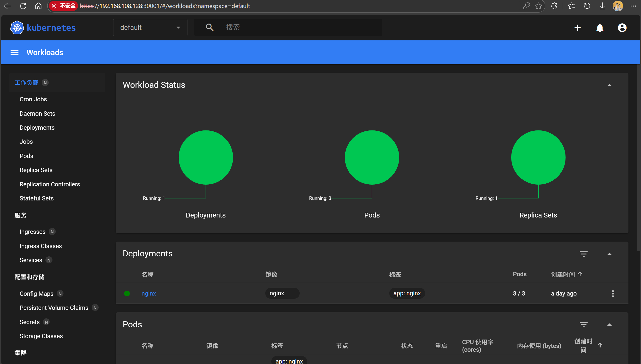Open the user account icon in the dashboard header

(622, 28)
